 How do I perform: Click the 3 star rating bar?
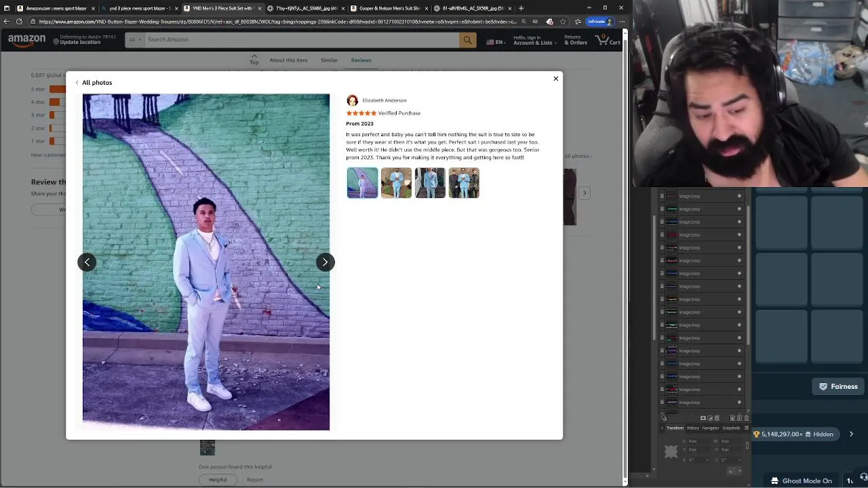tap(57, 115)
